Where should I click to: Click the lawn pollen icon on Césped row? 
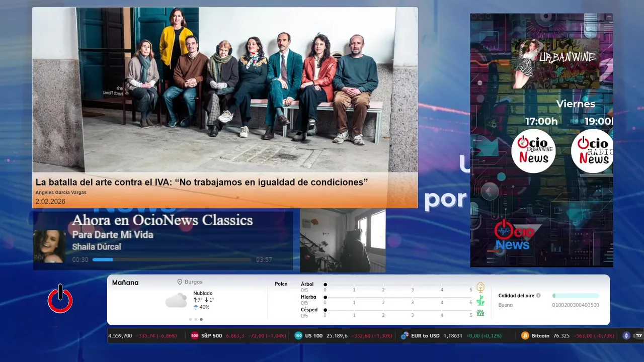tap(480, 313)
